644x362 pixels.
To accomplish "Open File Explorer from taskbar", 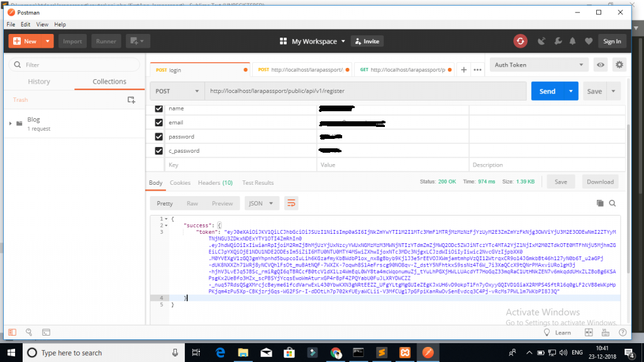I will (x=243, y=353).
